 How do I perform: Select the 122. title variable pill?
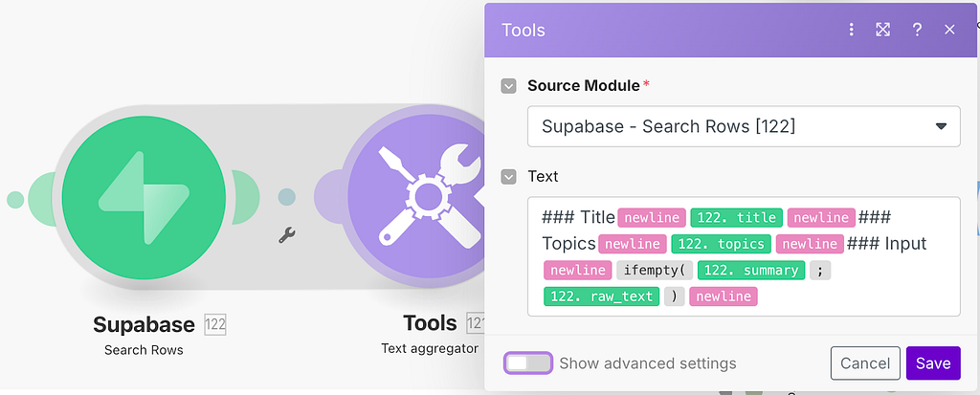coord(736,217)
